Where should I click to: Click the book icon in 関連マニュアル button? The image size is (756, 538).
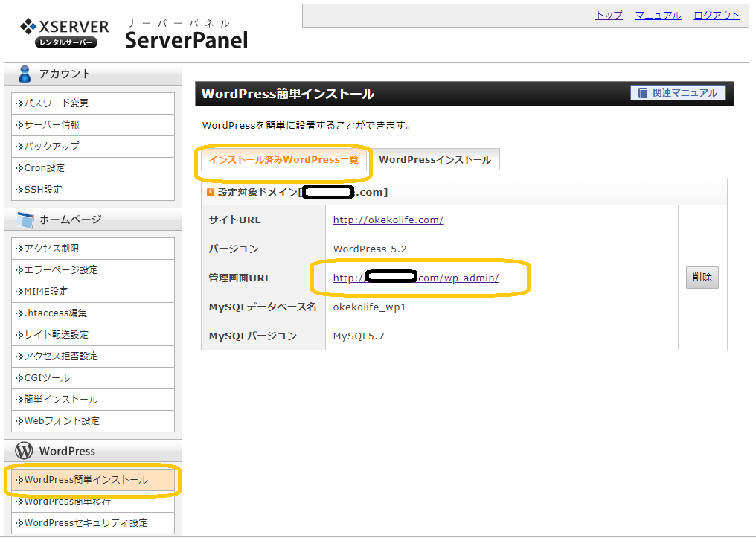(x=643, y=93)
